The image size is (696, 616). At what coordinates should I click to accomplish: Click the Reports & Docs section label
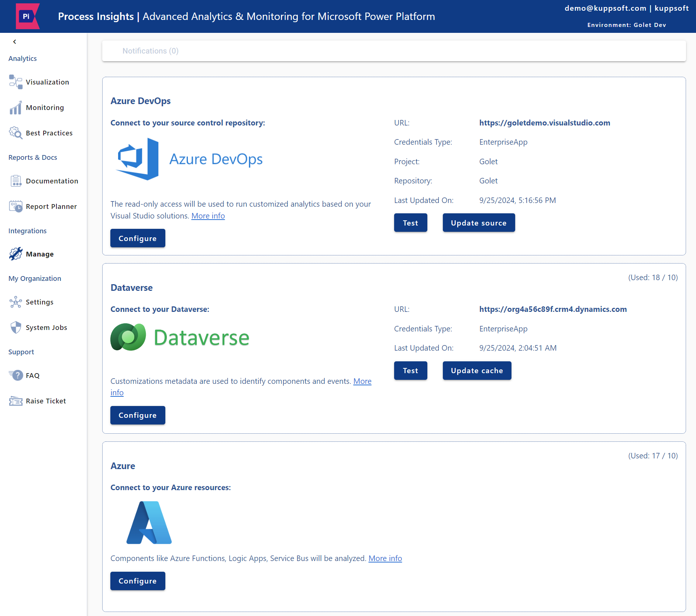point(32,157)
